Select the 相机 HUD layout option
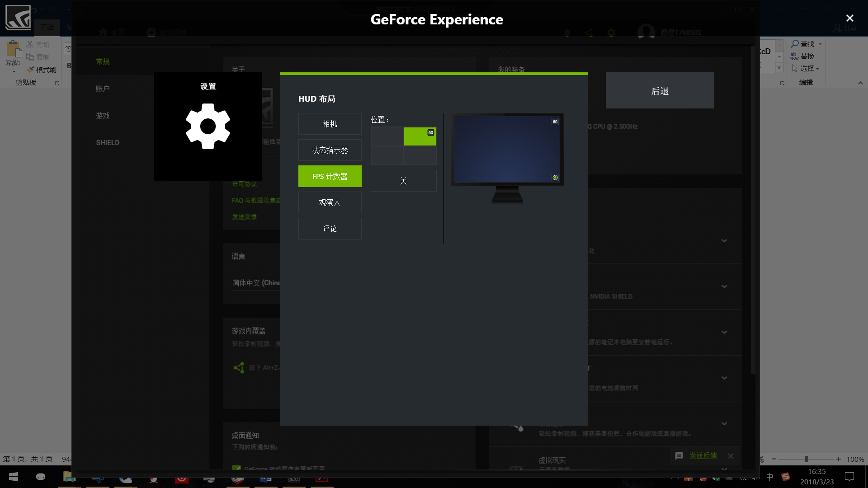The image size is (868, 488). click(x=330, y=124)
